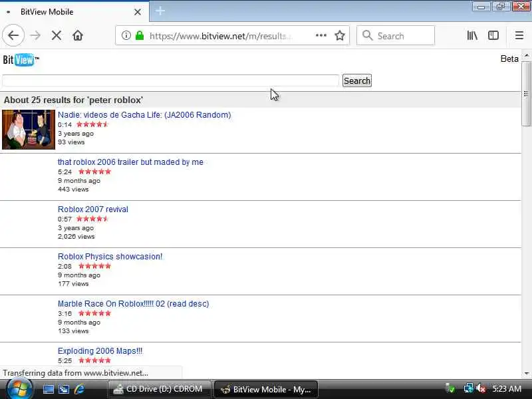
Task: Click the 5:23 AM taskbar clock
Action: pos(507,389)
